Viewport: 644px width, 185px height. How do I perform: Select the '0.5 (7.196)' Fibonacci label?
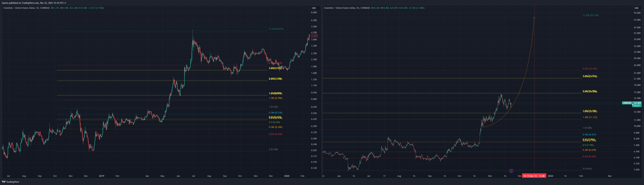tap(588, 145)
